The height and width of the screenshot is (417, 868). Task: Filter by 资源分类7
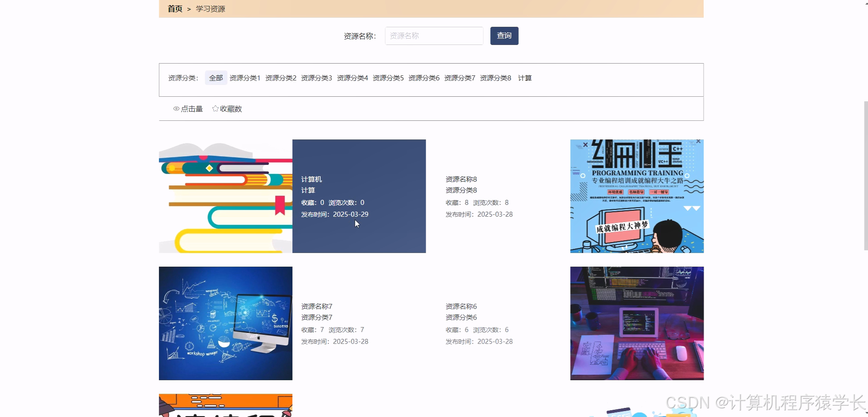click(x=459, y=78)
